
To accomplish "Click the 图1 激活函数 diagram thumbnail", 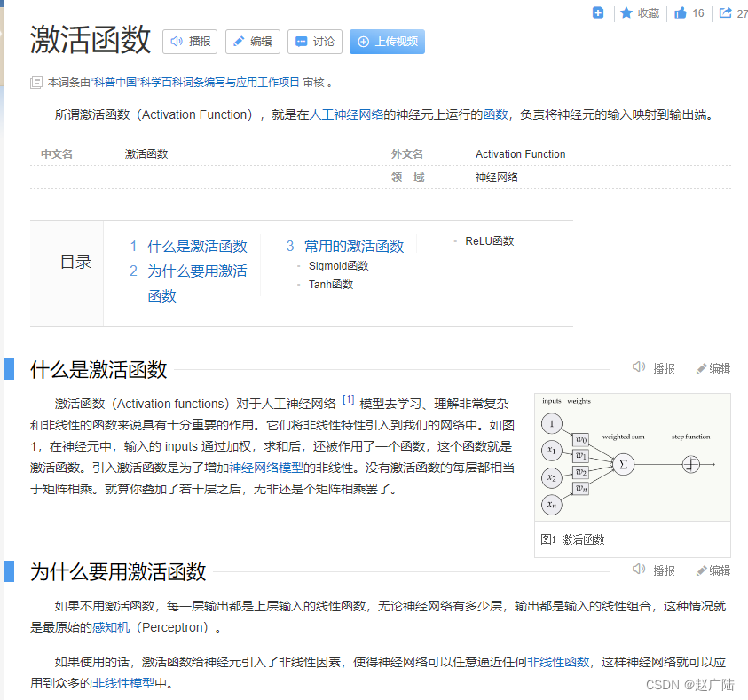I will pos(632,463).
